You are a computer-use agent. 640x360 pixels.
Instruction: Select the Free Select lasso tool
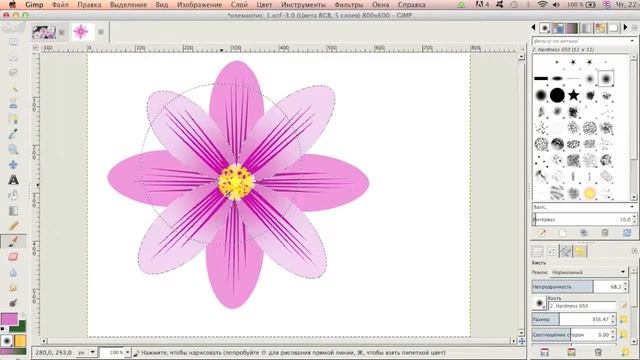13,73
